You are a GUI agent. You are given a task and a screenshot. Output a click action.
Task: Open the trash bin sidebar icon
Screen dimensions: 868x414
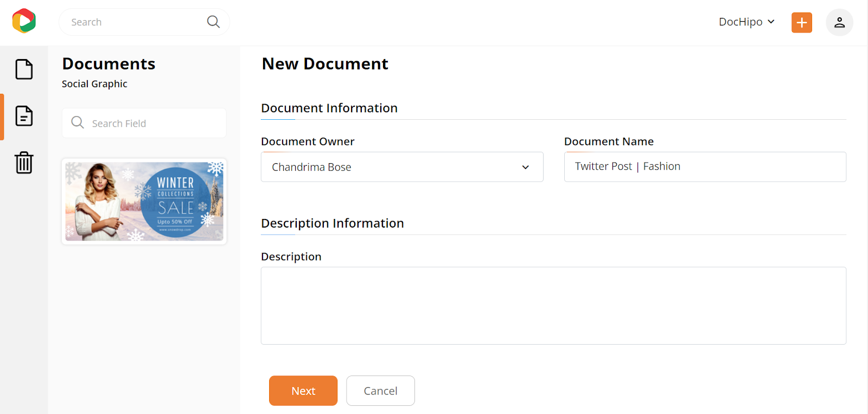point(24,163)
